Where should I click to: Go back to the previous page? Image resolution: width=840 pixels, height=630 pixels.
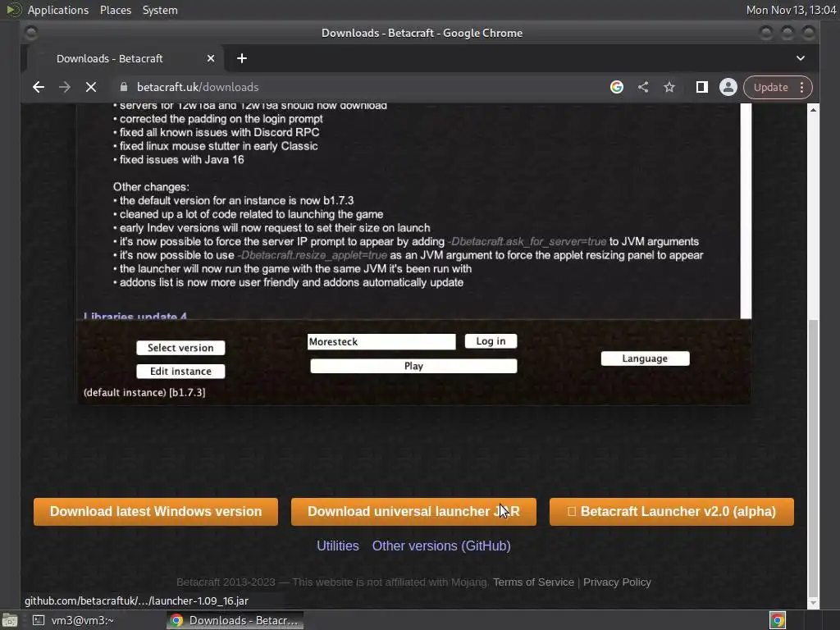[x=38, y=87]
